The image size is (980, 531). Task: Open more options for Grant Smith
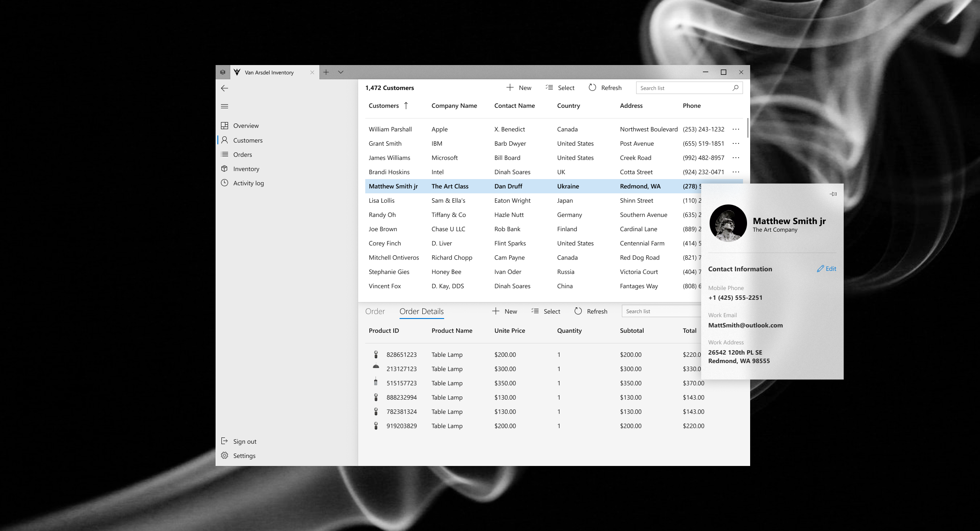point(736,143)
